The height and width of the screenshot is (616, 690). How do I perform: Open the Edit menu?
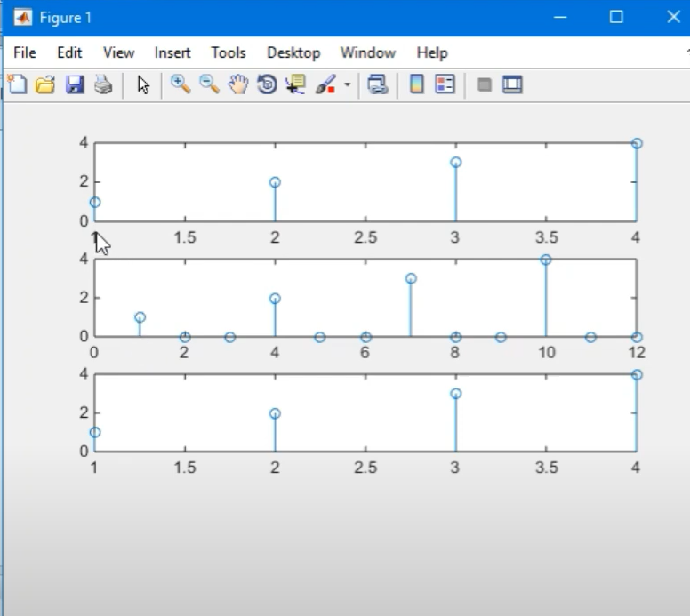tap(69, 52)
